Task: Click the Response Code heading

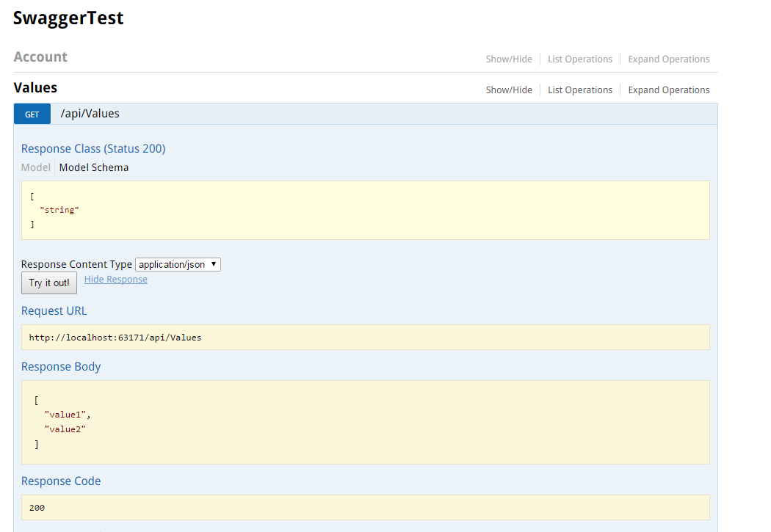Action: (61, 481)
